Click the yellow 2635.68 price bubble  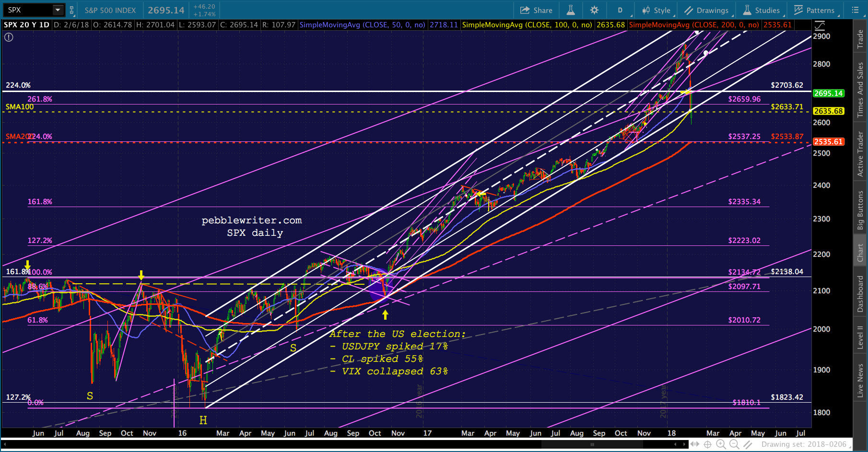tap(829, 111)
